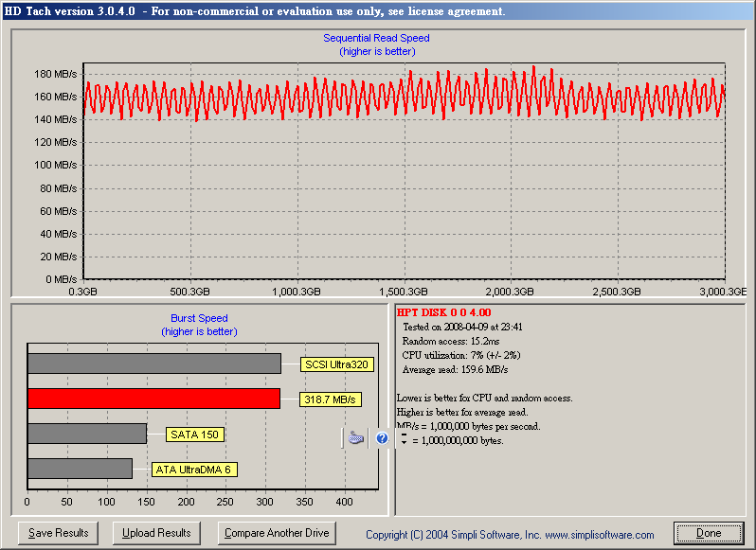Click the 0 MB/s axis label
756x550 pixels.
point(62,279)
